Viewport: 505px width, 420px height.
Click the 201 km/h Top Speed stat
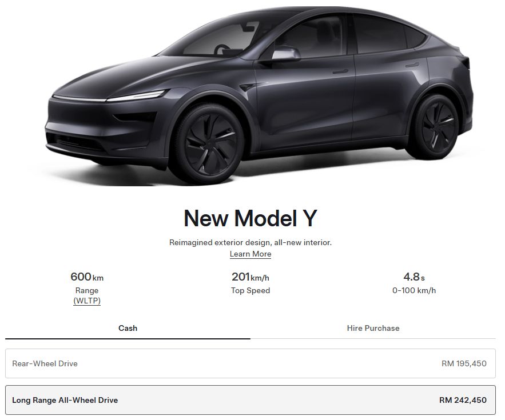250,277
